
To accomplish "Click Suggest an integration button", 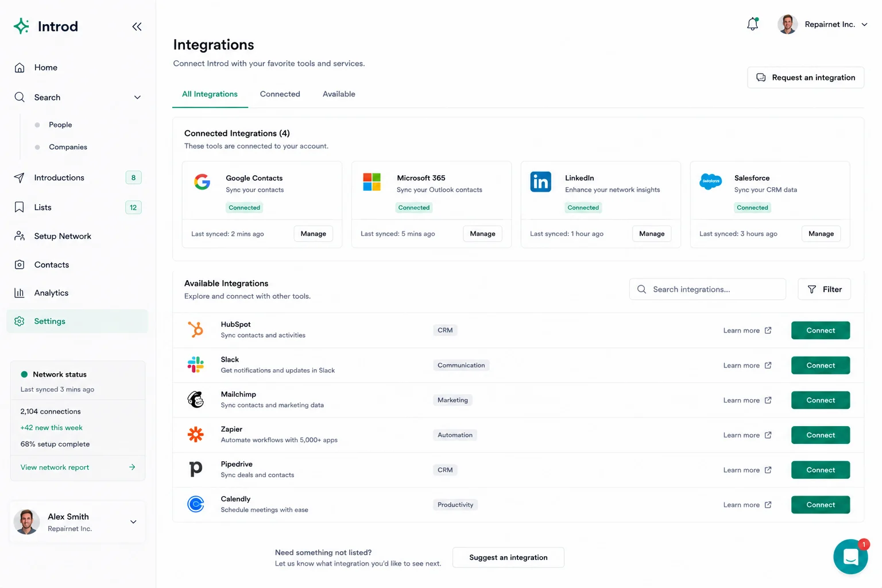I will tap(508, 558).
